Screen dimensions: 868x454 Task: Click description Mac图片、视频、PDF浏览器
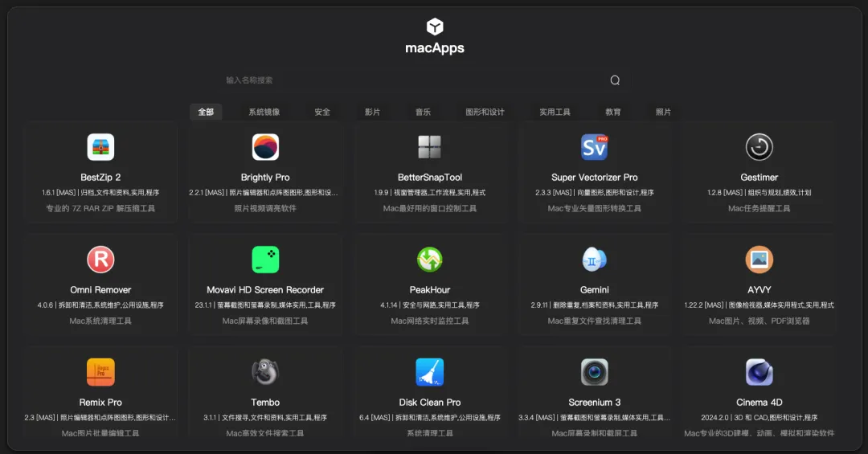[x=759, y=321]
